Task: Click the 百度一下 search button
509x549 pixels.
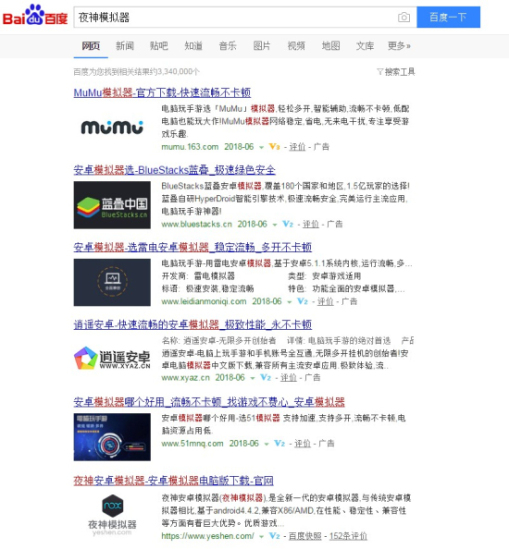Action: pos(448,17)
